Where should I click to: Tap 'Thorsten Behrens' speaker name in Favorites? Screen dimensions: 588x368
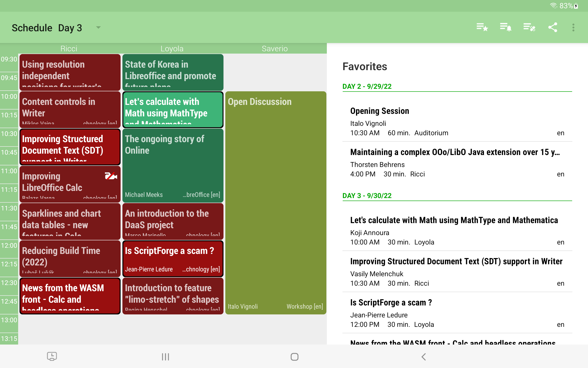point(377,164)
